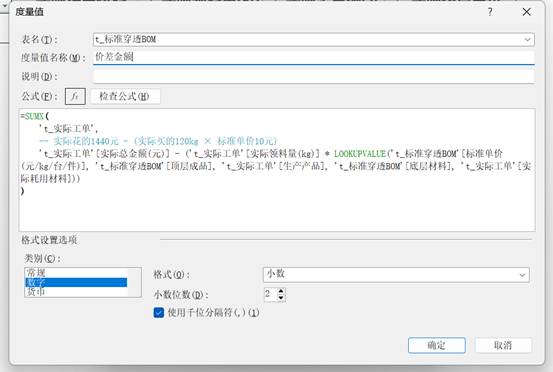
Task: Click the fx insert function button
Action: [x=75, y=96]
